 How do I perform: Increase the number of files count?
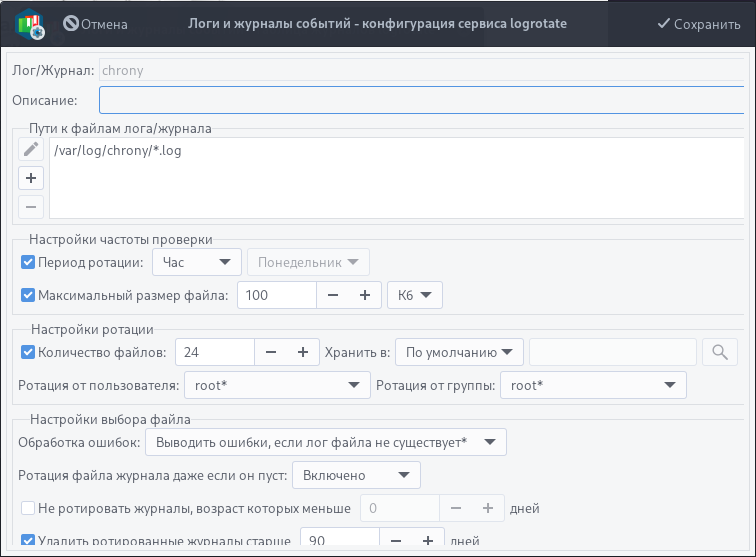303,352
